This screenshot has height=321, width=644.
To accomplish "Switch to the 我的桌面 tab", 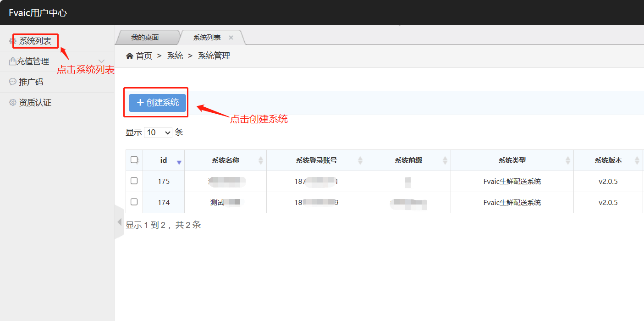I will [145, 38].
